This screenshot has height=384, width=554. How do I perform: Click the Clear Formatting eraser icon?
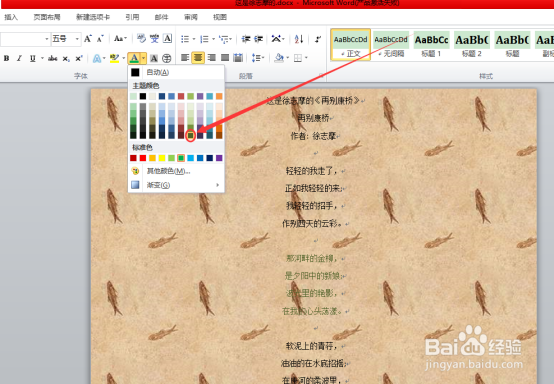coord(141,39)
